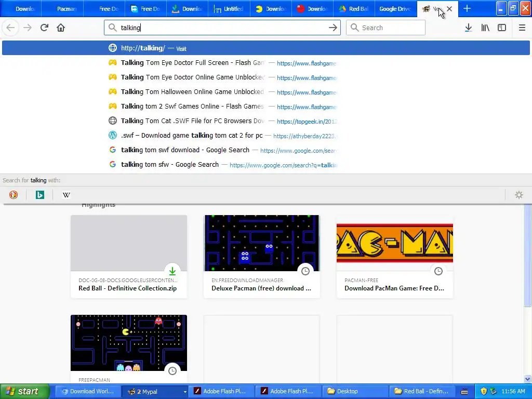Click the download badge on Red Ball card

click(172, 271)
